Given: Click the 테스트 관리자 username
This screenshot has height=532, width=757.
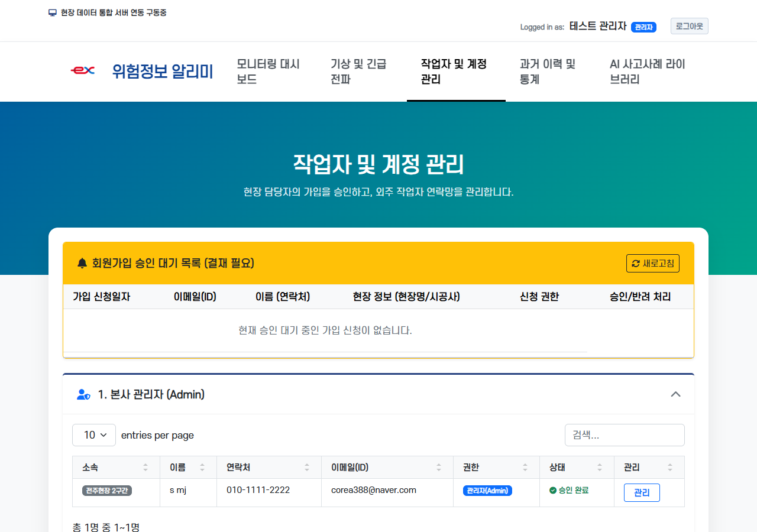Looking at the screenshot, I should click(598, 26).
